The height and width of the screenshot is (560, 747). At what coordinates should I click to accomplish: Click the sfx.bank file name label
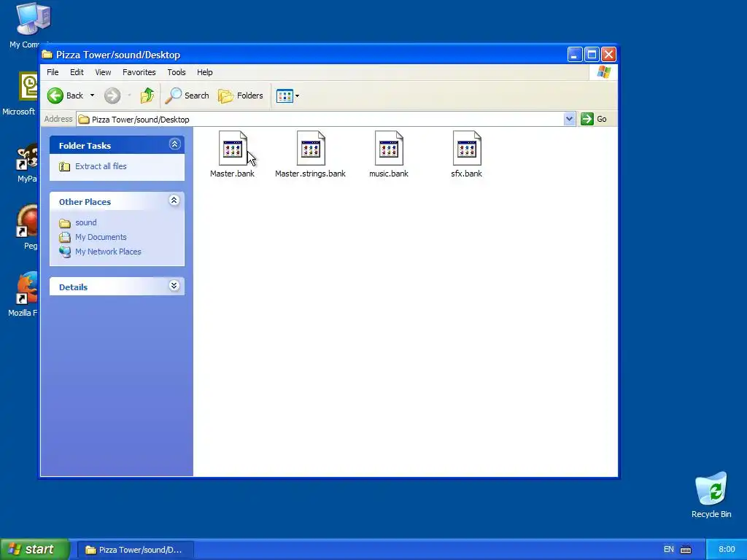point(467,174)
